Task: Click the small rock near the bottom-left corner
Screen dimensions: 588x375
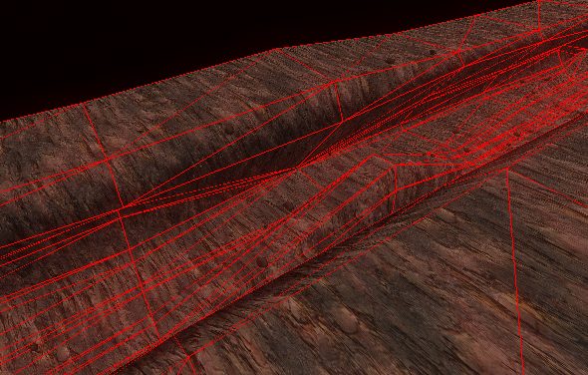Action: [x=34, y=346]
